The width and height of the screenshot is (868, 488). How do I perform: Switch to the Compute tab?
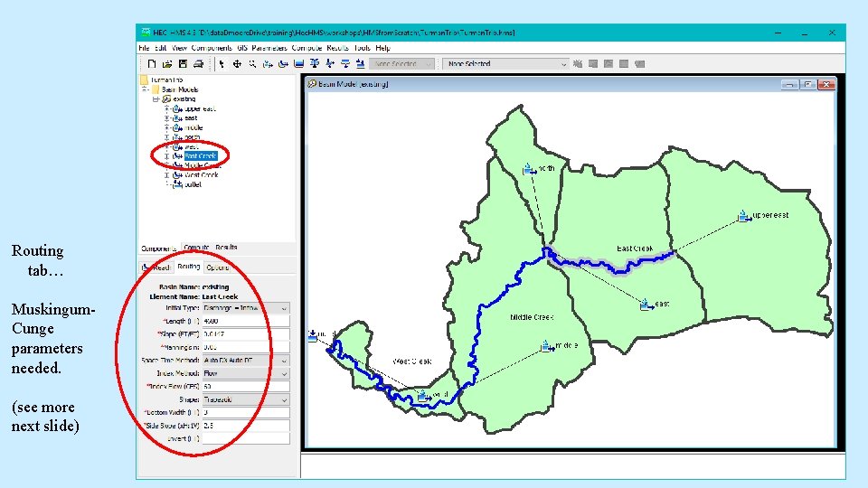(x=196, y=248)
